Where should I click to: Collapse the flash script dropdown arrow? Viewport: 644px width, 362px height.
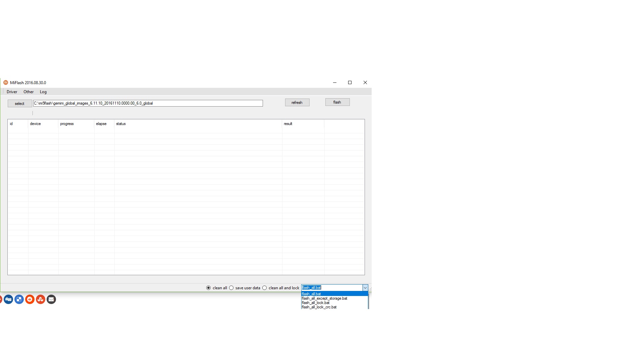click(x=365, y=288)
